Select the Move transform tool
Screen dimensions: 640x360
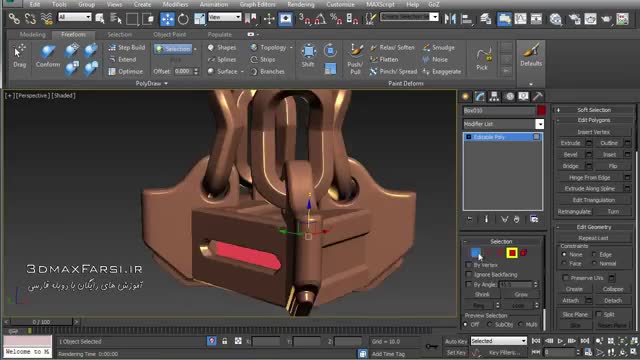coord(167,19)
